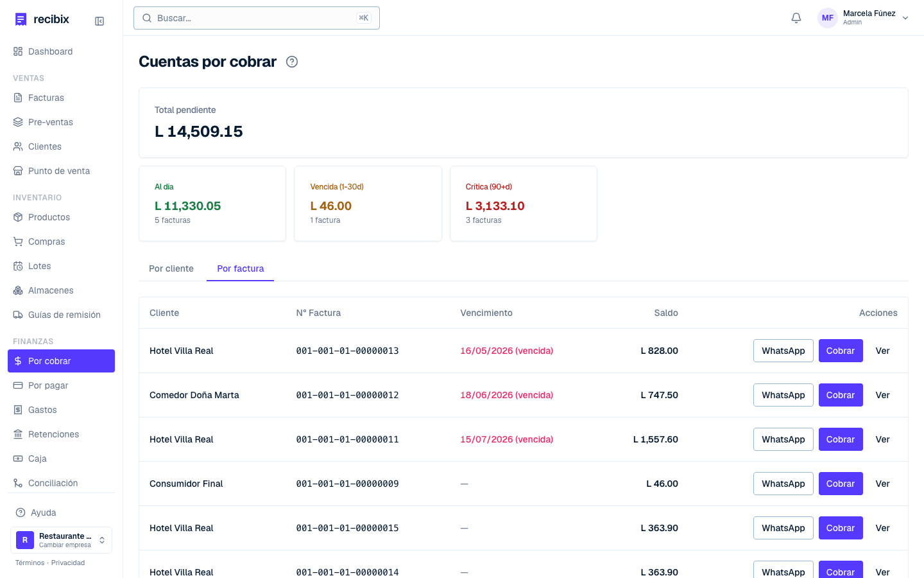Screen dimensions: 924x578
Task: Click the Al día summary card
Action: 212,204
